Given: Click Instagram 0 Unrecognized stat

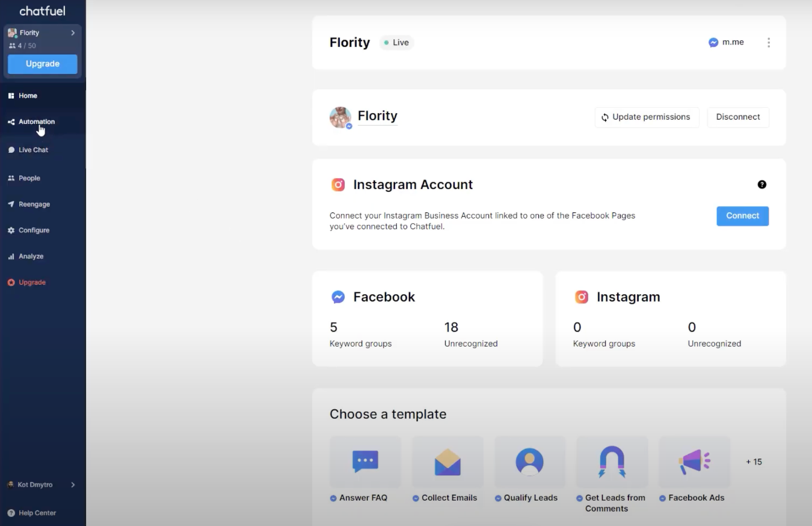Looking at the screenshot, I should click(715, 335).
